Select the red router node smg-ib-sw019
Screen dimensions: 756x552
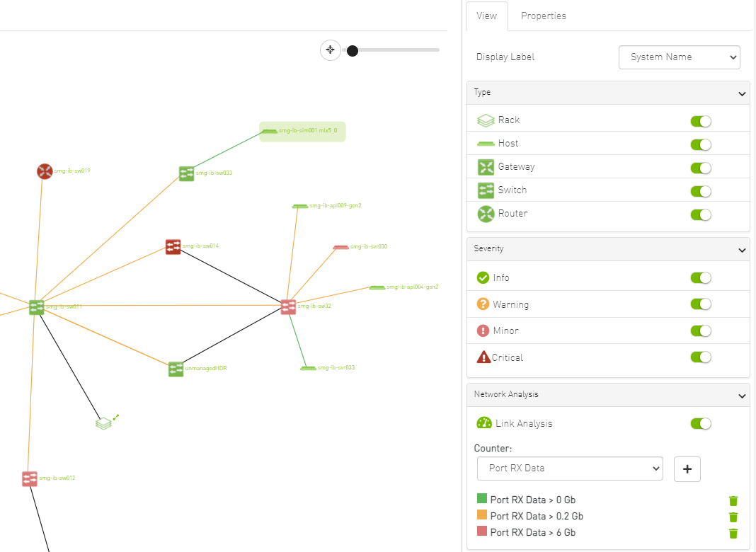pyautogui.click(x=45, y=171)
